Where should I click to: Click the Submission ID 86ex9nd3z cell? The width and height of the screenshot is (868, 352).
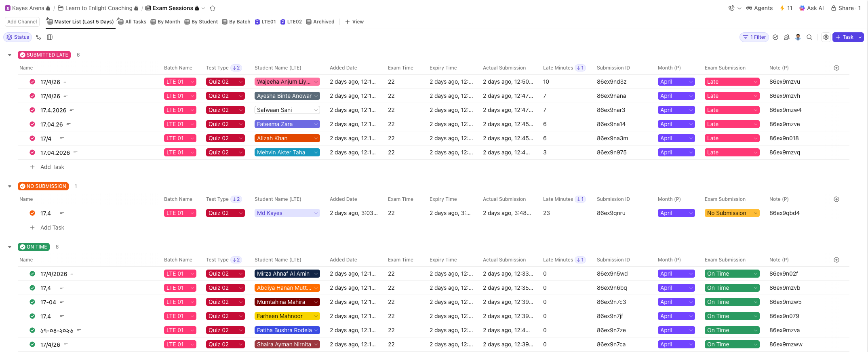click(612, 82)
